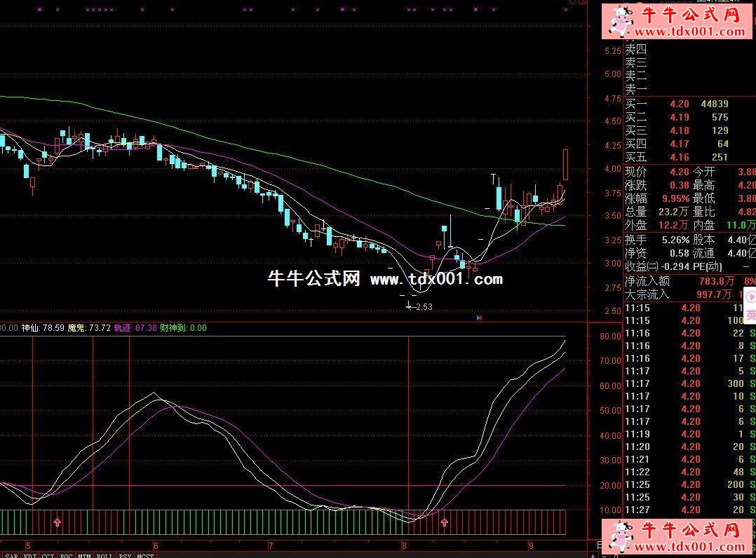Click the small blue arrow marker below the chart
The height and width of the screenshot is (558, 756).
[479, 318]
